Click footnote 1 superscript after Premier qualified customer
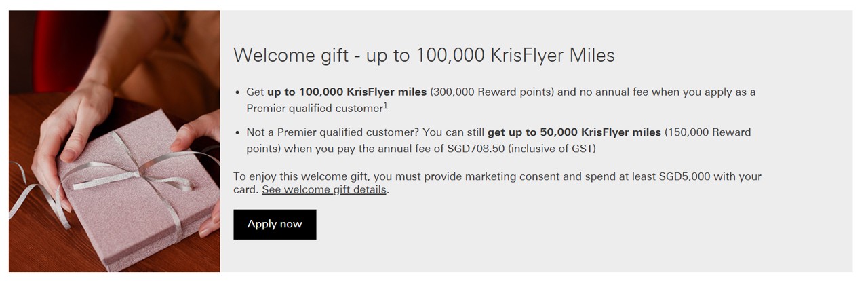 [x=386, y=106]
